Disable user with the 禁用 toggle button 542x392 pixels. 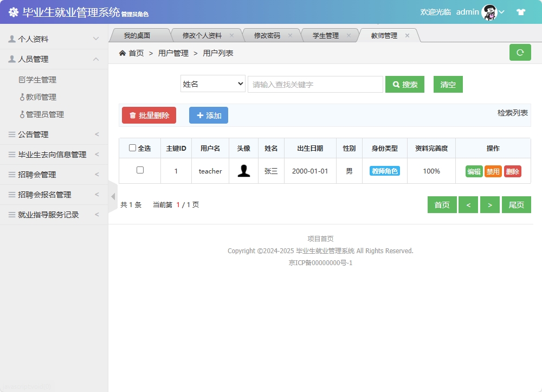[x=494, y=171]
